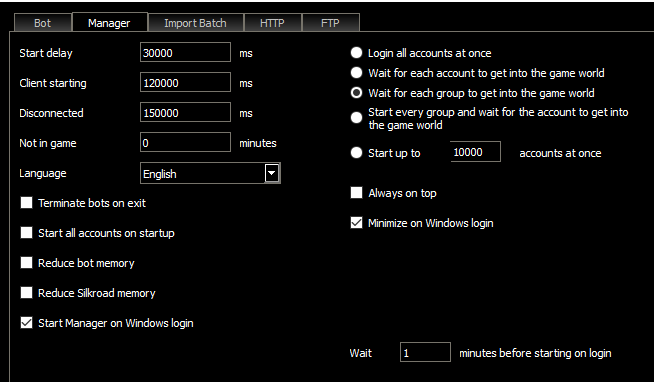Click the Disconnected label
Viewport: 654px width, 382px height.
click(x=51, y=113)
